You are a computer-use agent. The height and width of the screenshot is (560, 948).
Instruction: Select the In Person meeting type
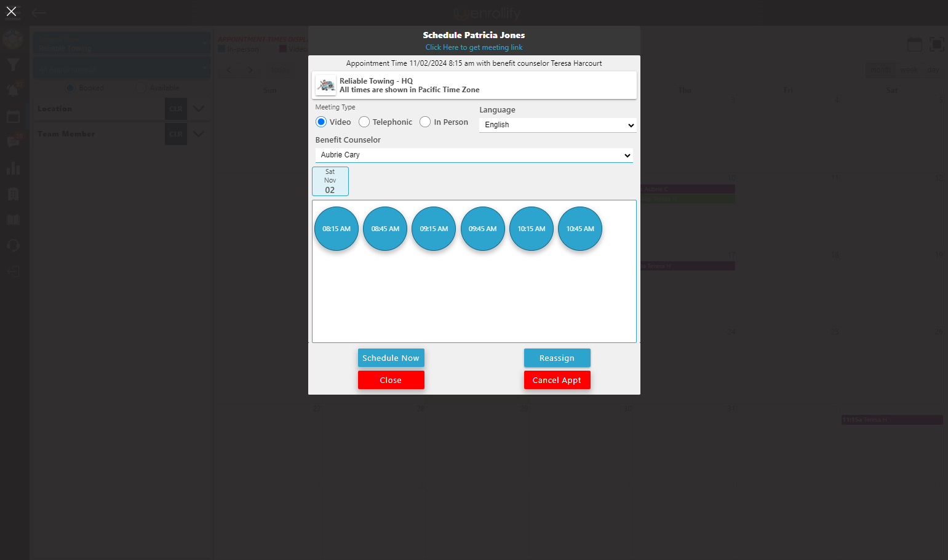point(425,122)
